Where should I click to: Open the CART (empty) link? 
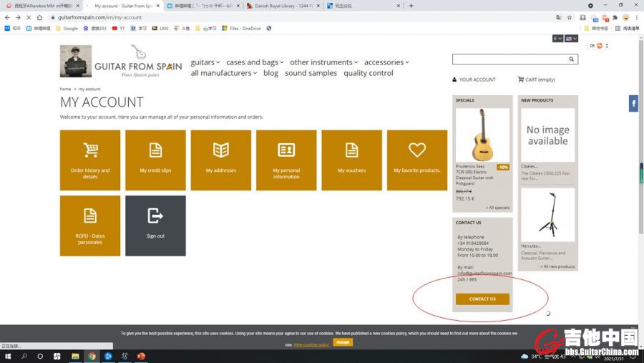click(x=537, y=79)
